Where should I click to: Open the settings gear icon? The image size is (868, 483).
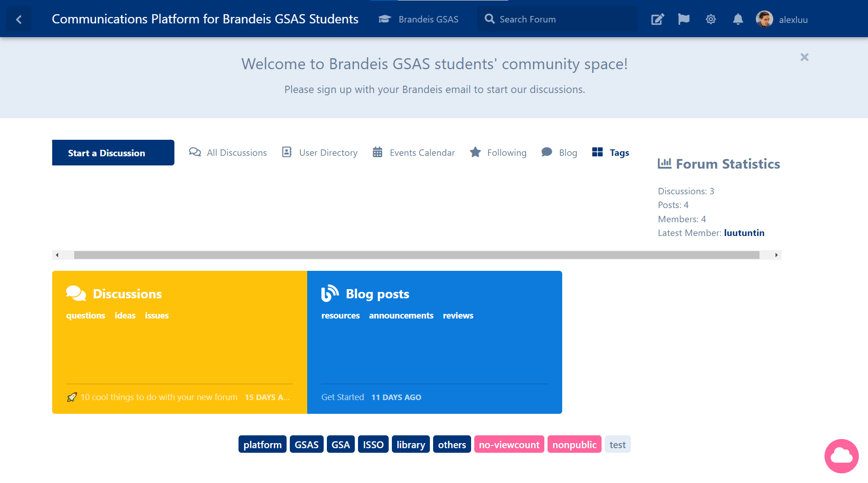pyautogui.click(x=711, y=19)
